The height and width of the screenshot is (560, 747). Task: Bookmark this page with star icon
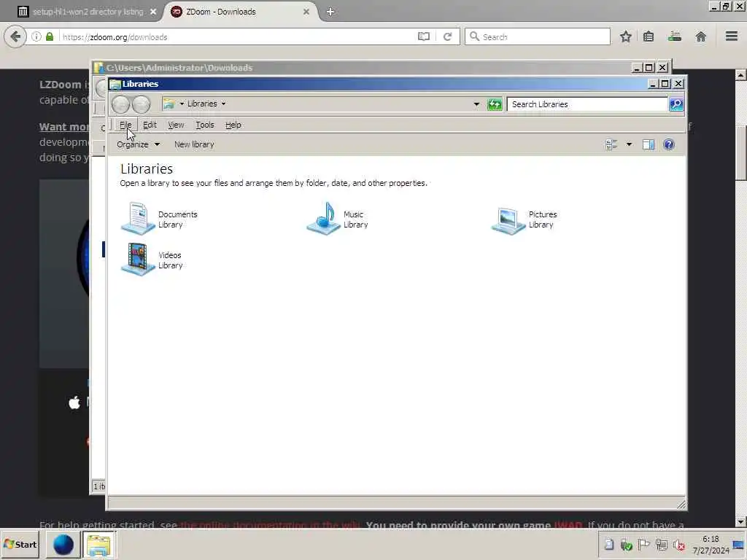point(626,36)
